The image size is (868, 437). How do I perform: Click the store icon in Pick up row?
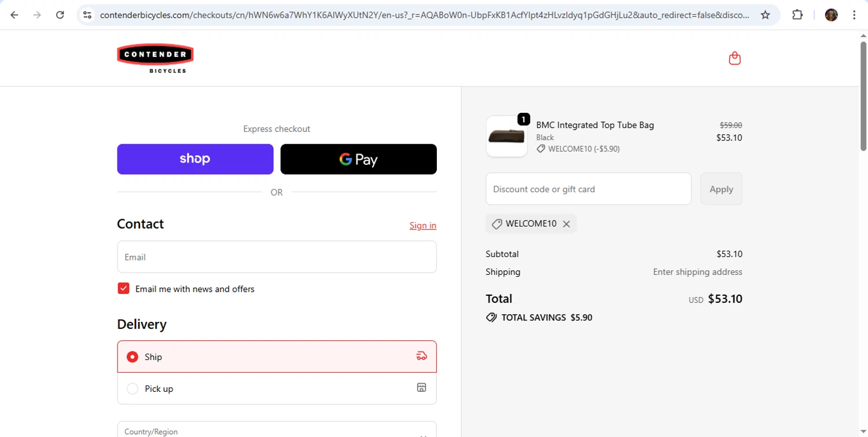point(422,388)
